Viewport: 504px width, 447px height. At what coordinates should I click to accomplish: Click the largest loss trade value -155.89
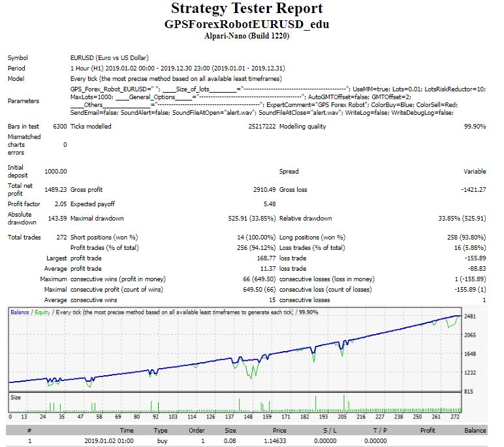pos(475,258)
